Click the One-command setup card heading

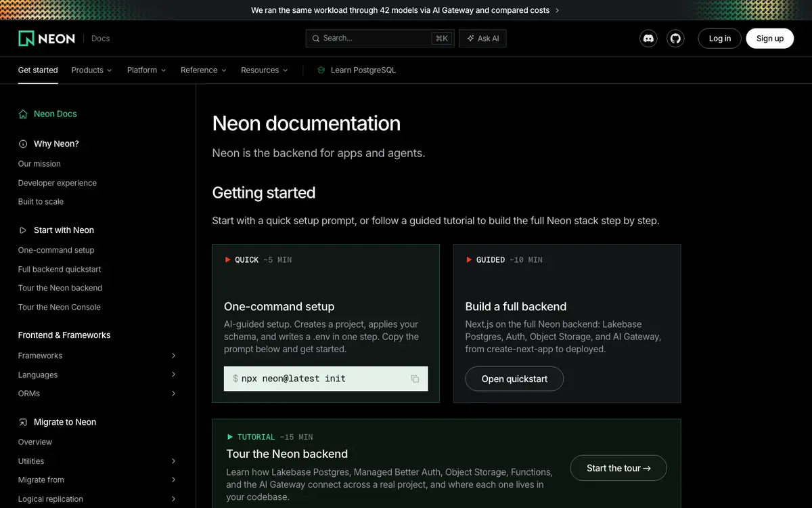(279, 307)
